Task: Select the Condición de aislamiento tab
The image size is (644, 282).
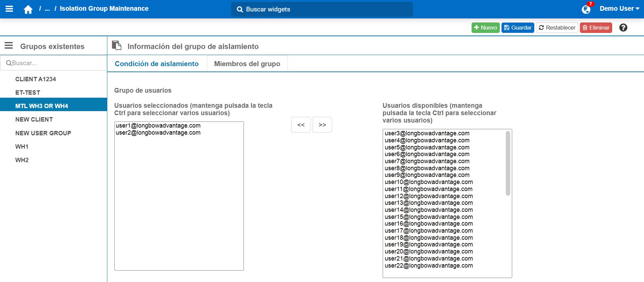Action: [157, 64]
